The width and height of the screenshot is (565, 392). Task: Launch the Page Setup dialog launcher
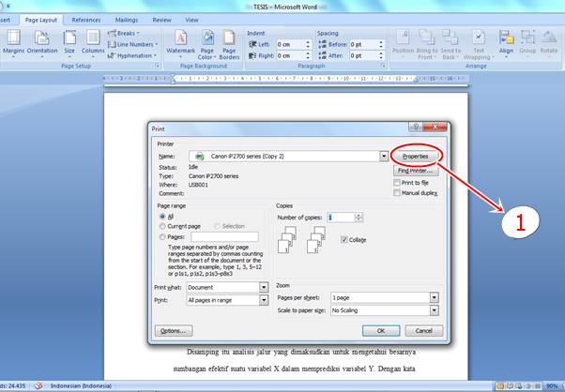tap(157, 66)
